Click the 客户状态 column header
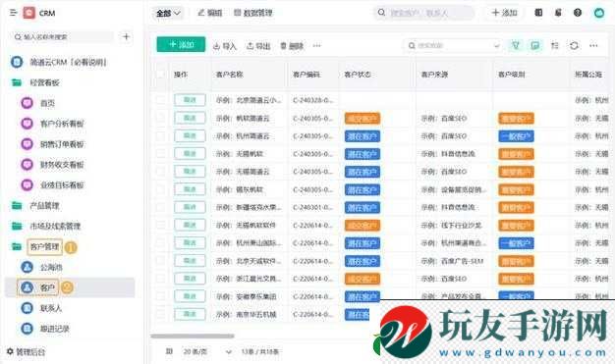Image resolution: width=615 pixels, height=364 pixels. click(358, 74)
